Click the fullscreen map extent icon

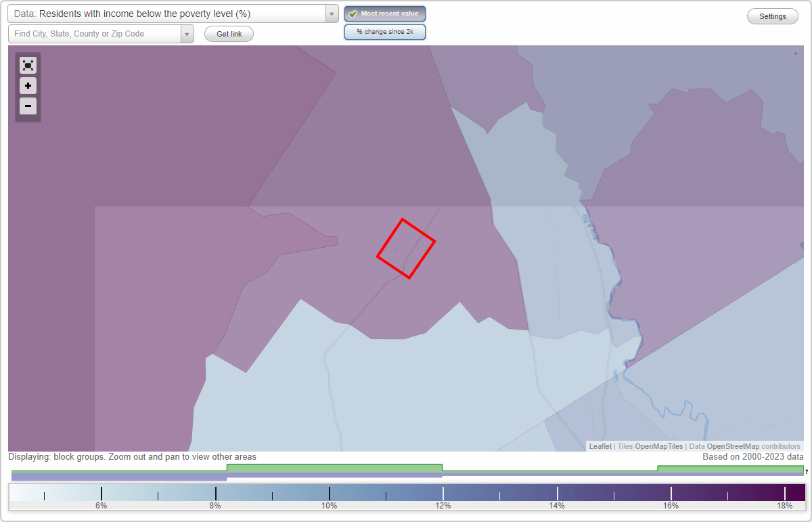click(x=28, y=65)
